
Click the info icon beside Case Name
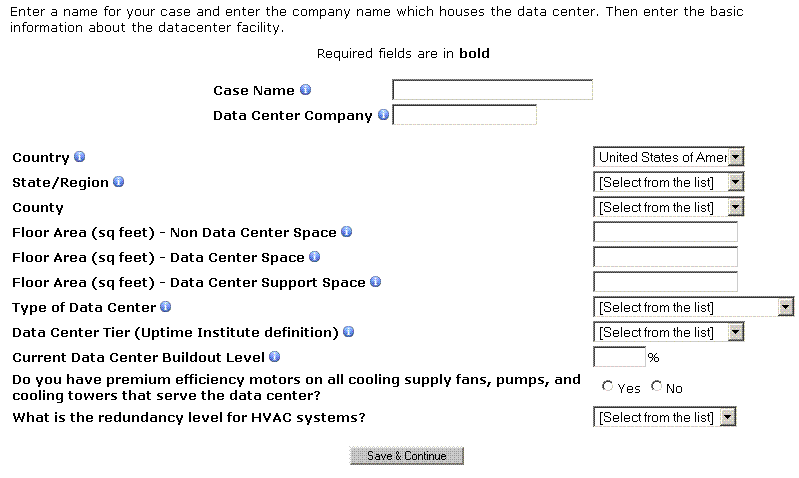306,90
